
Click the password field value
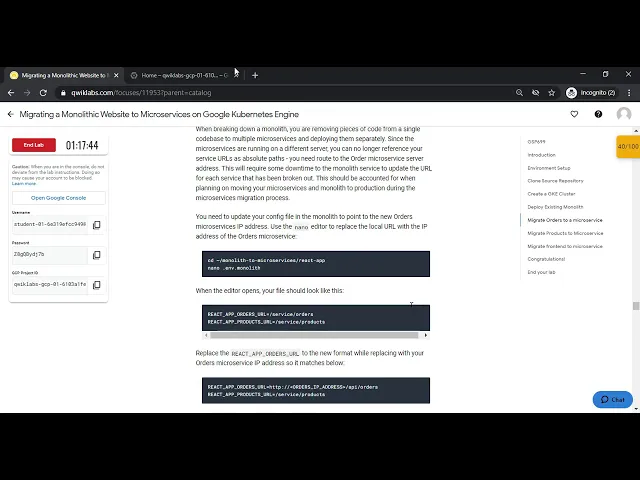click(50, 254)
